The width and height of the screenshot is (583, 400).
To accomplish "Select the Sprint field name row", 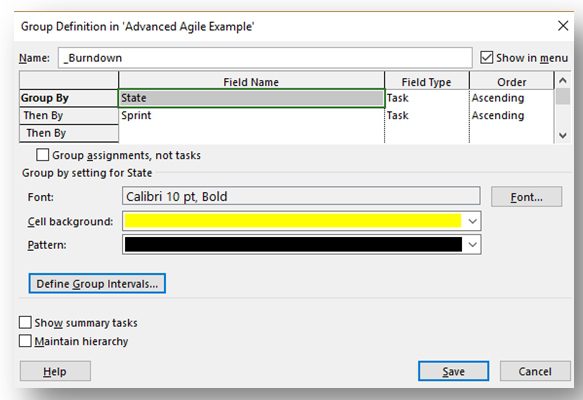I will click(251, 116).
